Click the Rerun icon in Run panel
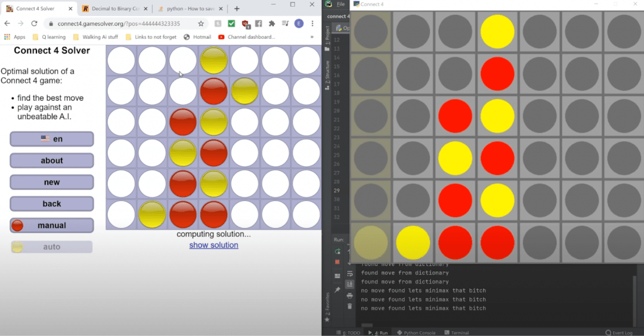Image resolution: width=644 pixels, height=336 pixels. click(x=338, y=251)
